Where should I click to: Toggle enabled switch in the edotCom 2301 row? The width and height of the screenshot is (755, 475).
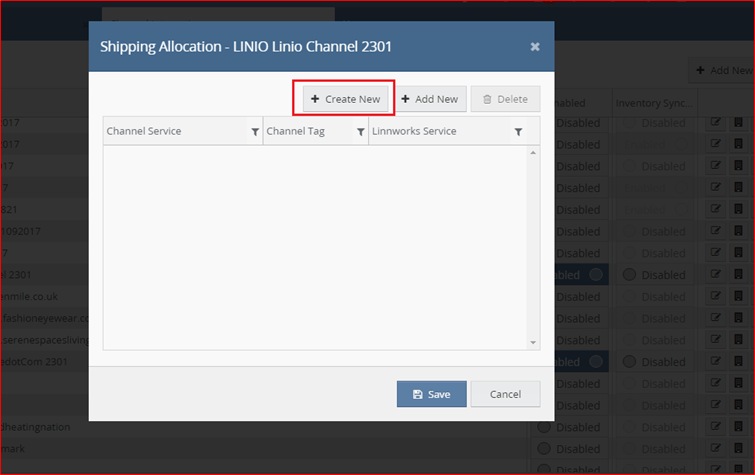[x=582, y=362]
